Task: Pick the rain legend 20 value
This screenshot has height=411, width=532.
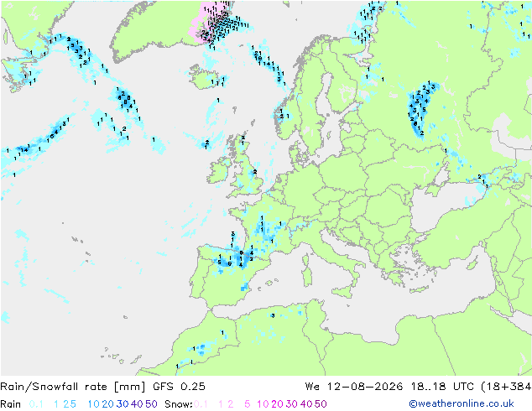Action: (x=107, y=404)
